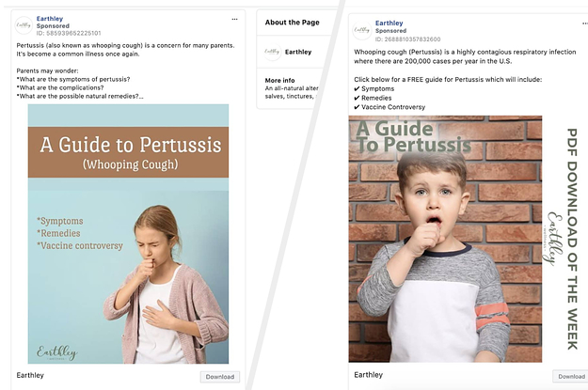The image size is (588, 390).
Task: Click Earthley name in About the Page panel
Action: [298, 53]
